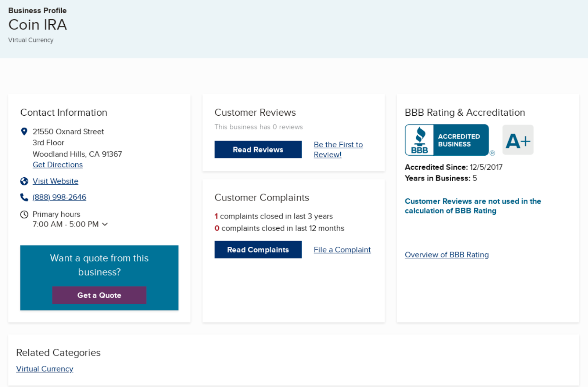
Task: Click the Read Complaints button
Action: [x=258, y=250]
